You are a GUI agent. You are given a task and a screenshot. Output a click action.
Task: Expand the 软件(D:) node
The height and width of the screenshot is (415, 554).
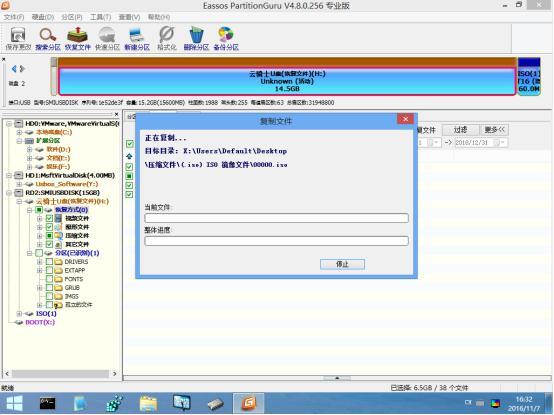pyautogui.click(x=30, y=150)
